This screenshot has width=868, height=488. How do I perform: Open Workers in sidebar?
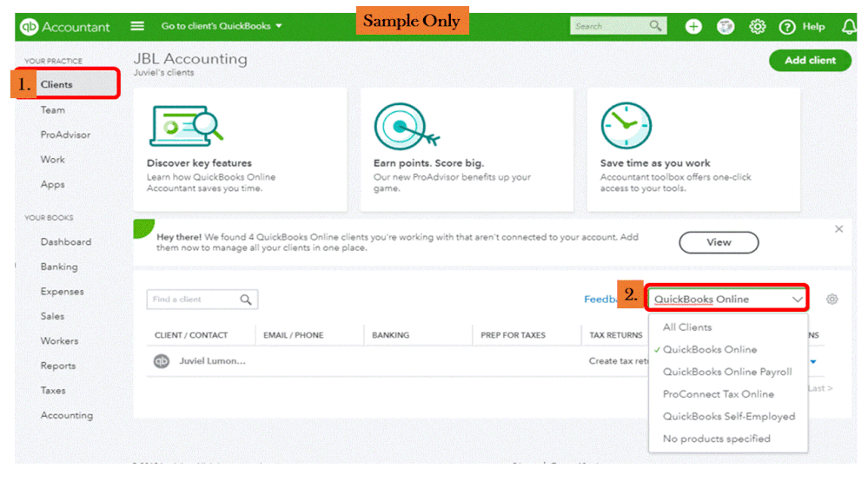(59, 341)
